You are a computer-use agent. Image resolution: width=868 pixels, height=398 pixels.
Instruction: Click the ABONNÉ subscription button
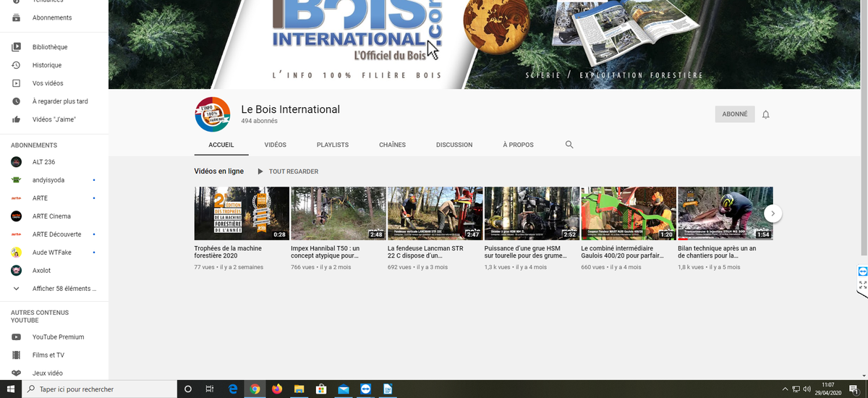pyautogui.click(x=735, y=114)
